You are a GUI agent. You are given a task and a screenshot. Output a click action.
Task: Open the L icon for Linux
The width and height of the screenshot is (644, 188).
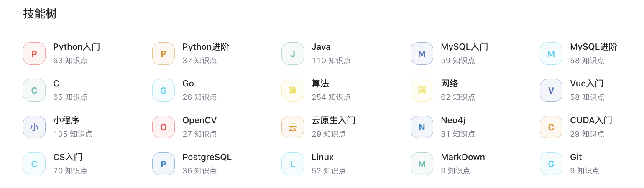pyautogui.click(x=293, y=164)
